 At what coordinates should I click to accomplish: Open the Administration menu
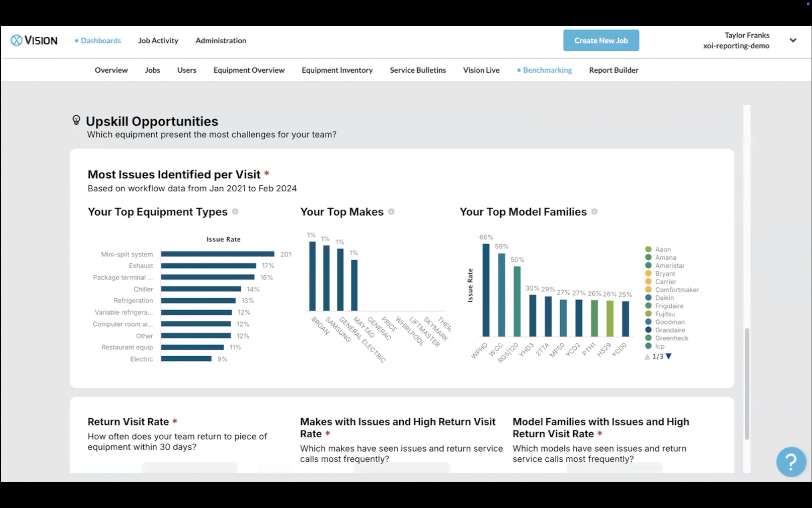(221, 41)
